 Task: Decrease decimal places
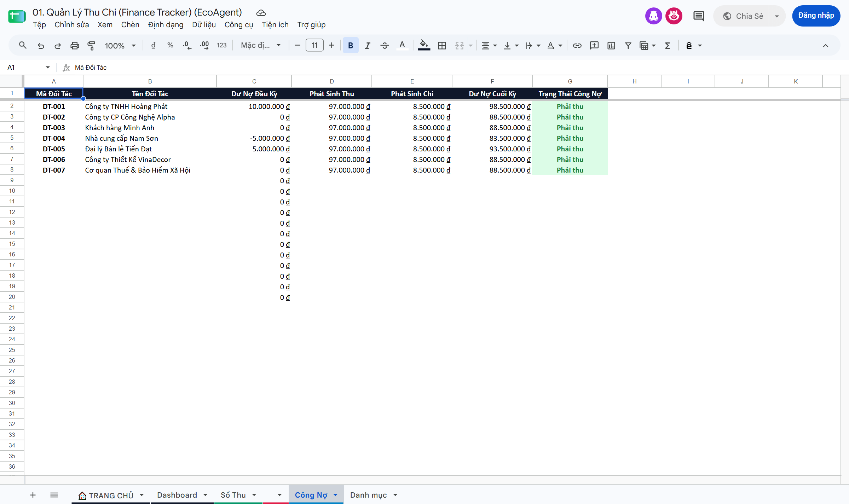[187, 45]
